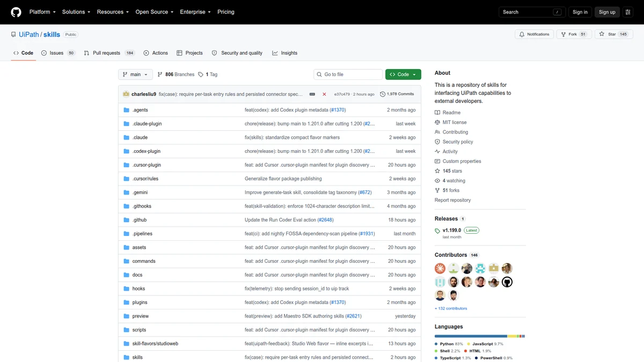Image resolution: width=644 pixels, height=362 pixels.
Task: Switch to the Pull requests tab
Action: point(109,53)
